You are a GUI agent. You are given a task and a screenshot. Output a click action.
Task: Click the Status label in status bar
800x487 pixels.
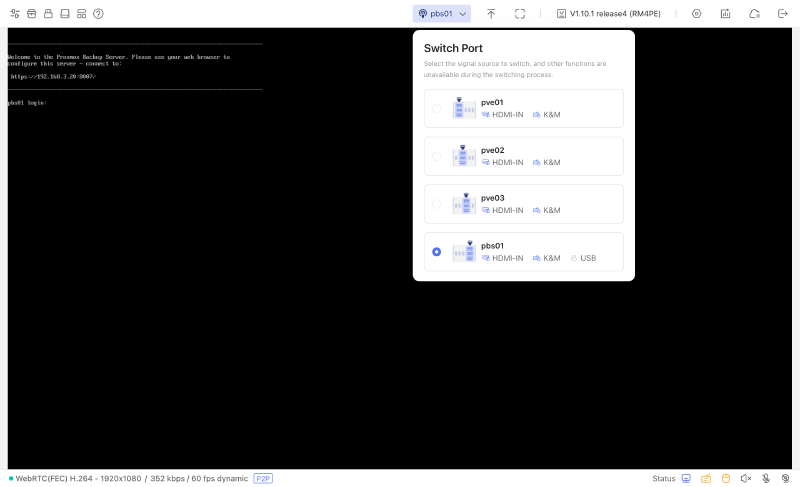coord(663,478)
